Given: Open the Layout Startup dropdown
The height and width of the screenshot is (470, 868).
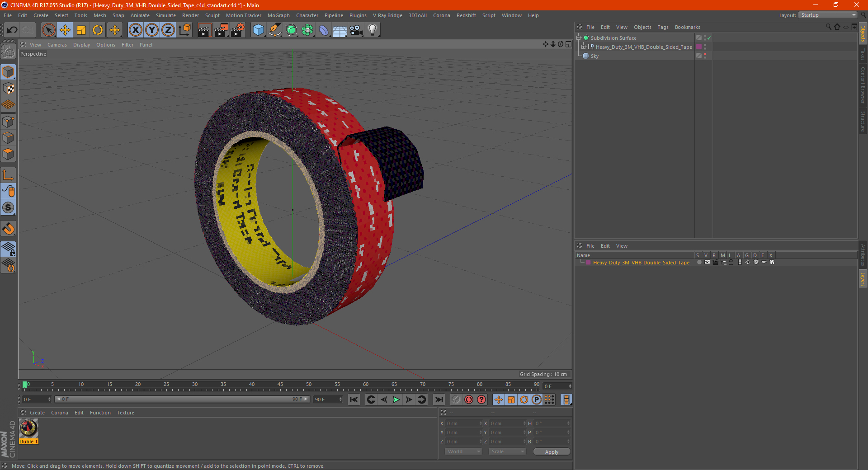Looking at the screenshot, I should click(x=828, y=15).
